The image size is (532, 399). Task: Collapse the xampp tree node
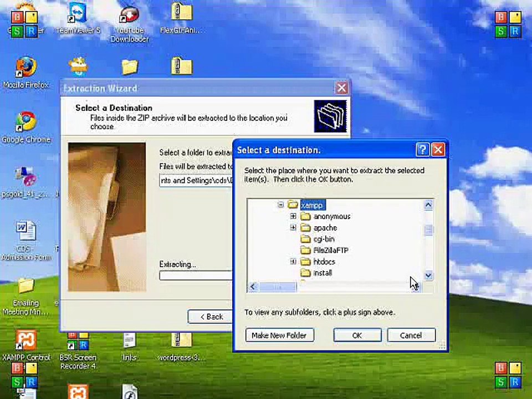(280, 204)
